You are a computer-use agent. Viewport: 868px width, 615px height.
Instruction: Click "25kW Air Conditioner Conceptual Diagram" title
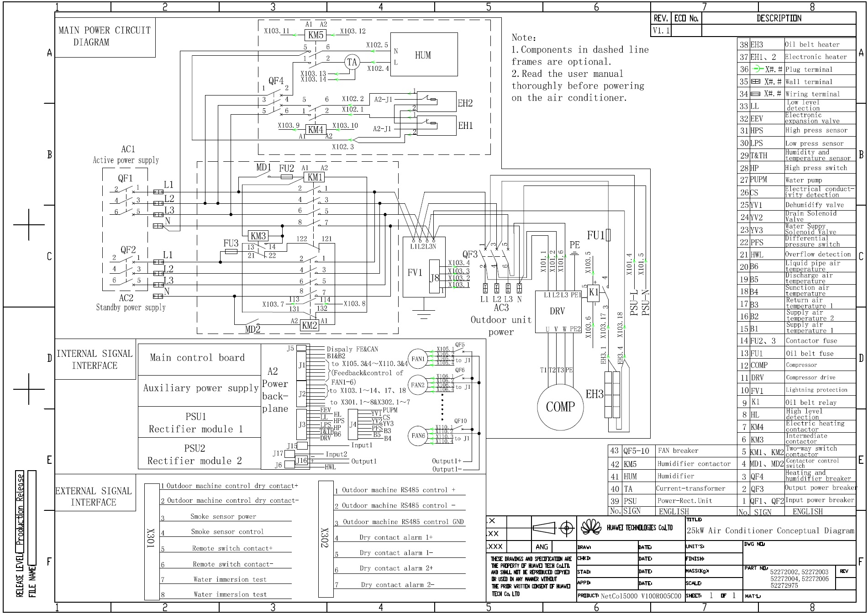coord(770,530)
